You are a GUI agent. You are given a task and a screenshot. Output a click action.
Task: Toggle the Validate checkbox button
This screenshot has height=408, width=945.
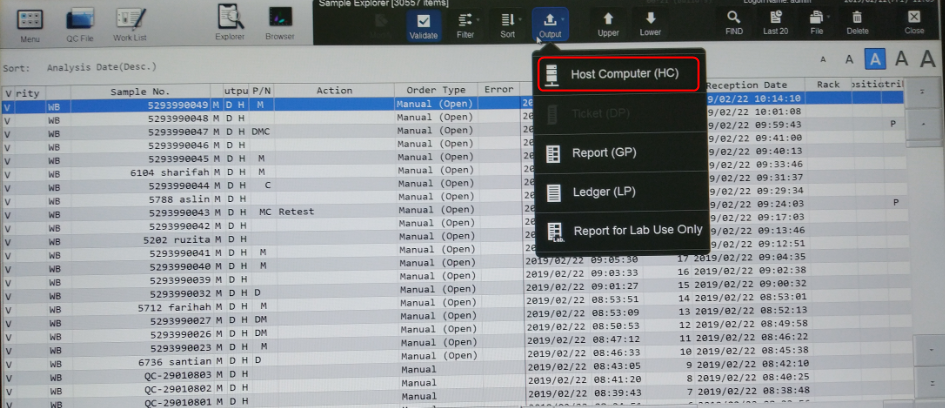[x=424, y=24]
